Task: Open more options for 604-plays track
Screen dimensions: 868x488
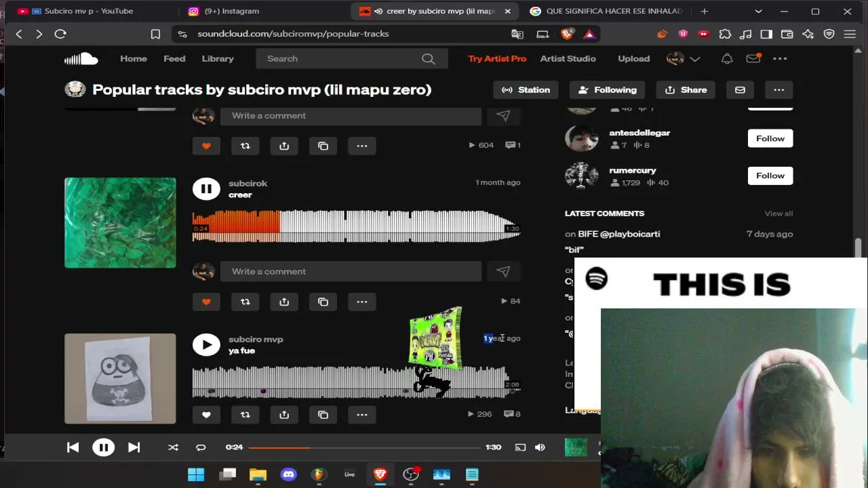Action: 362,146
